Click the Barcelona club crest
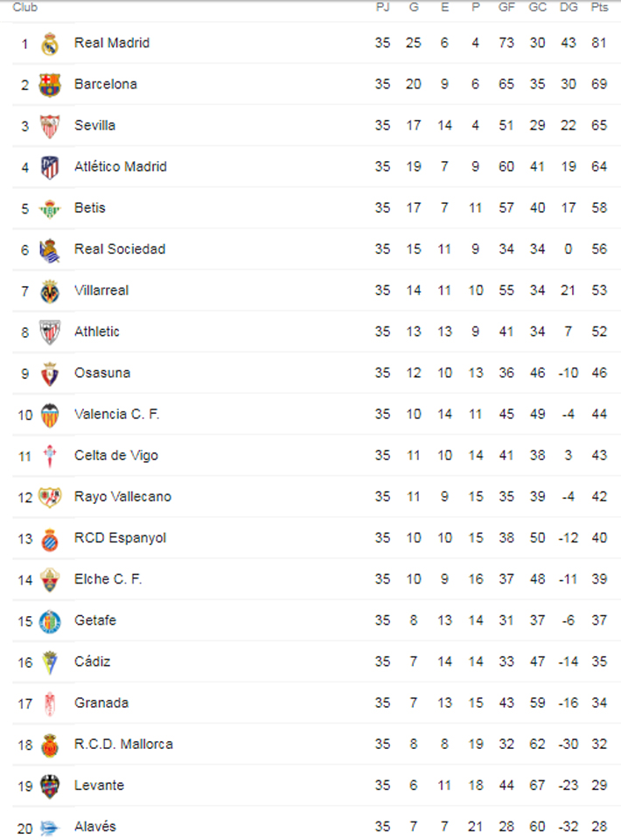 click(50, 84)
